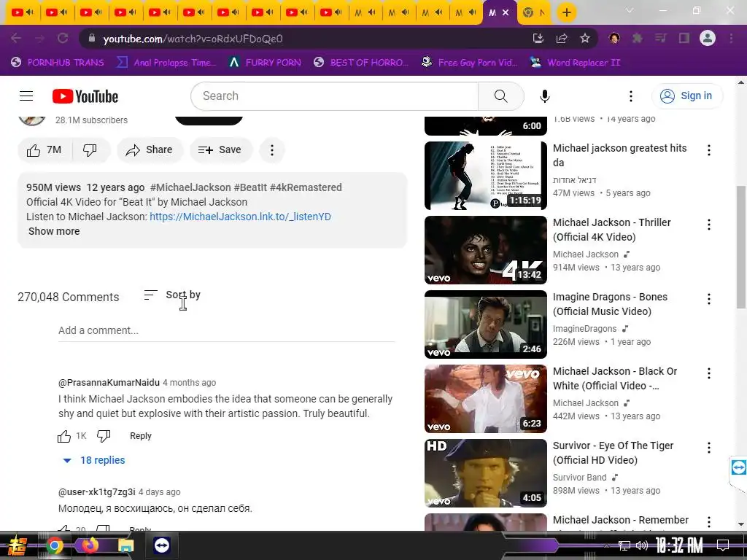Viewport: 747px width, 560px height.
Task: Open the Sort by comments dropdown
Action: point(172,295)
